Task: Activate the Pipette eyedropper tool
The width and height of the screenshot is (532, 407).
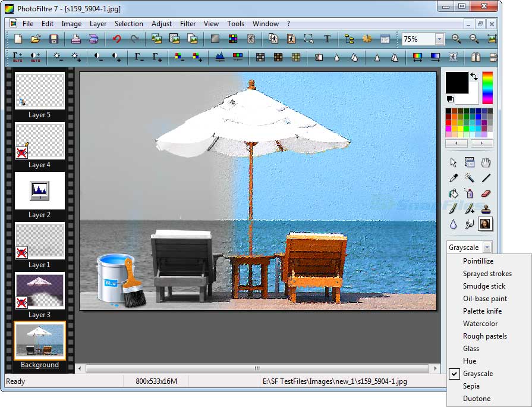Action: tap(454, 177)
